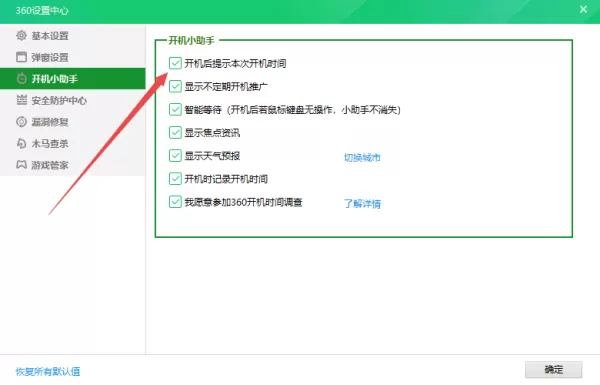
Task: Click the 显示不定期开机推广 label text
Action: click(x=226, y=86)
